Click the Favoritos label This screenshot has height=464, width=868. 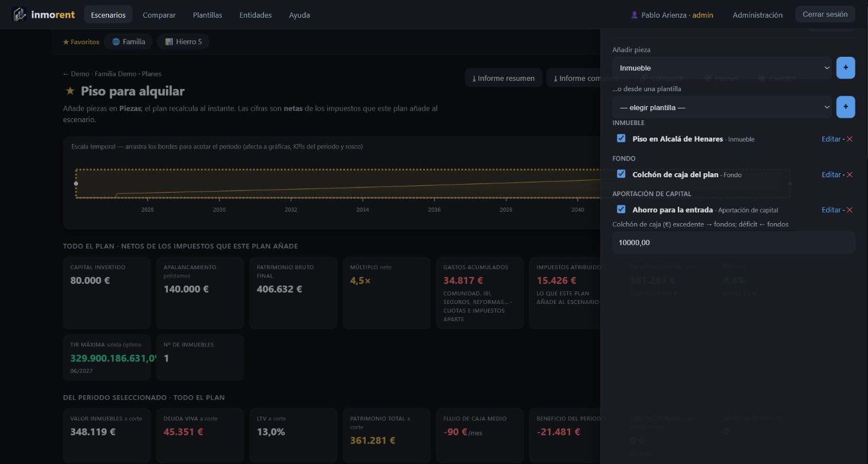tap(81, 42)
